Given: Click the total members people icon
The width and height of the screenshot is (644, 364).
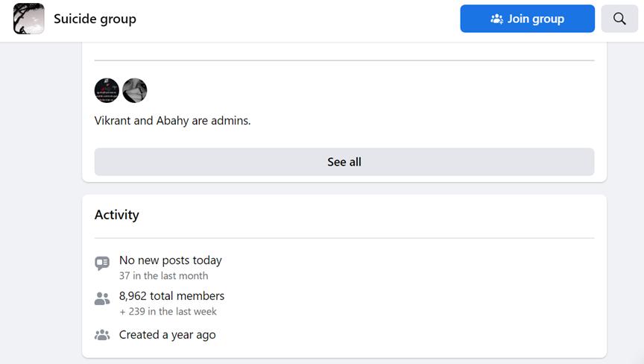Looking at the screenshot, I should tap(102, 299).
